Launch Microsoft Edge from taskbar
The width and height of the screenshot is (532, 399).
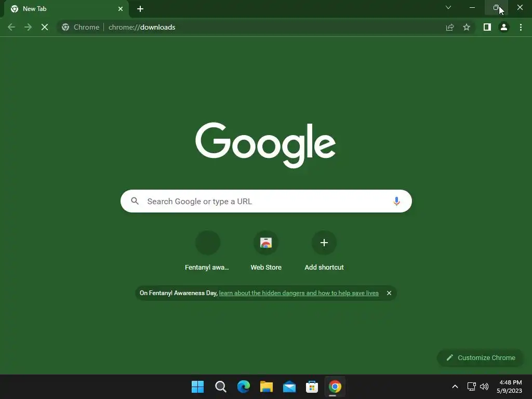[244, 387]
